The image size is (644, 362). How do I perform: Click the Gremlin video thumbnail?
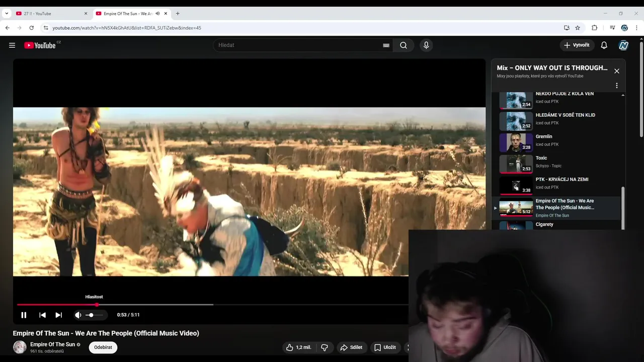click(516, 142)
